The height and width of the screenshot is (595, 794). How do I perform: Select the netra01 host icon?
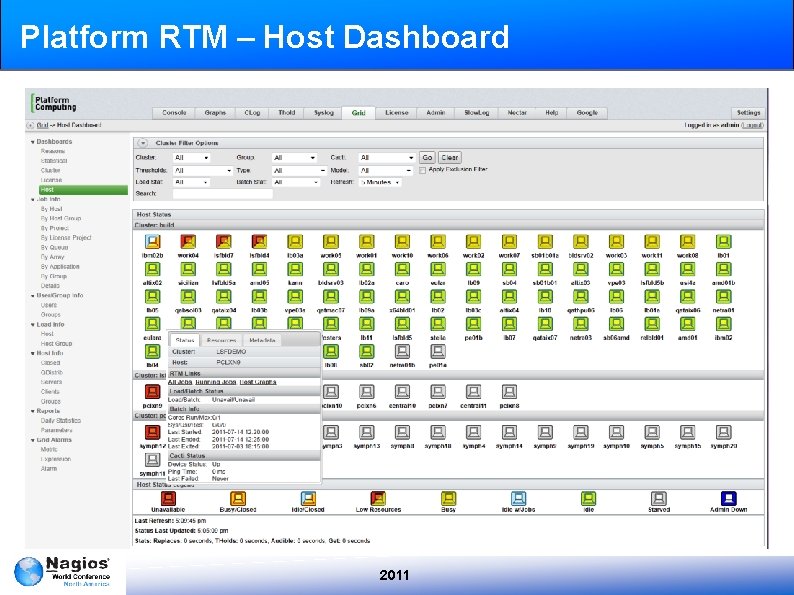click(x=724, y=296)
